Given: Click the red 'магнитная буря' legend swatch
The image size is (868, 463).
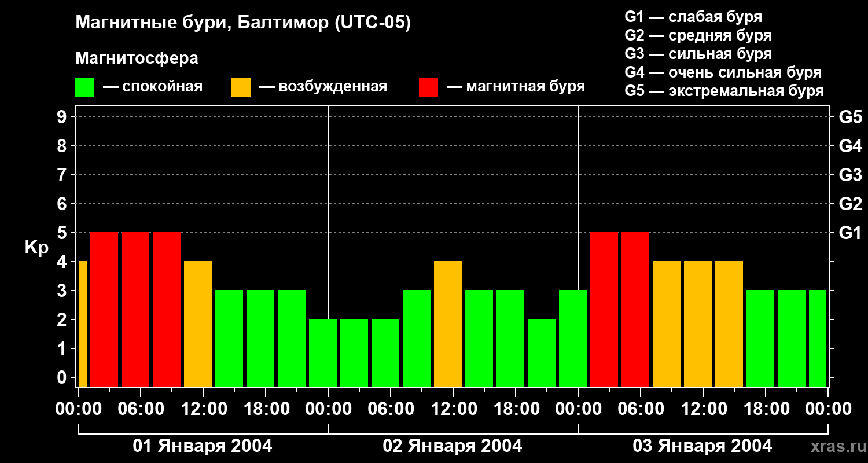Looking at the screenshot, I should click(x=428, y=87).
